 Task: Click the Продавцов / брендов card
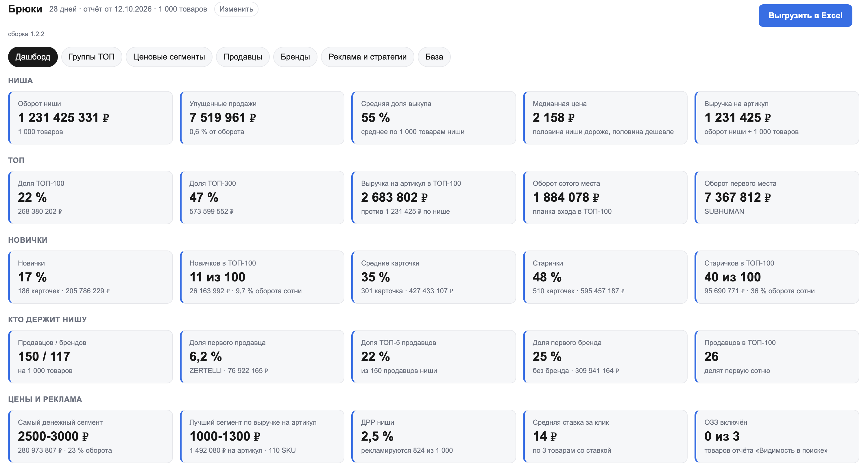click(x=90, y=357)
